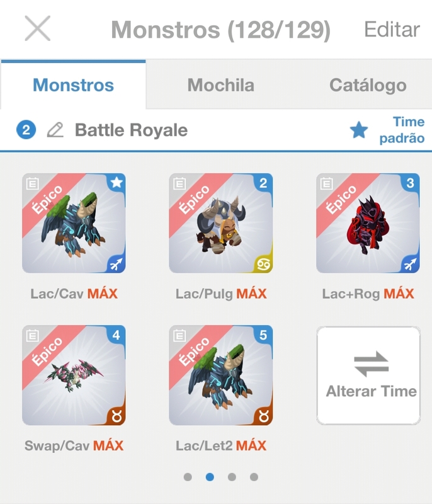
Task: Close the Monstros screen with X
Action: (38, 28)
